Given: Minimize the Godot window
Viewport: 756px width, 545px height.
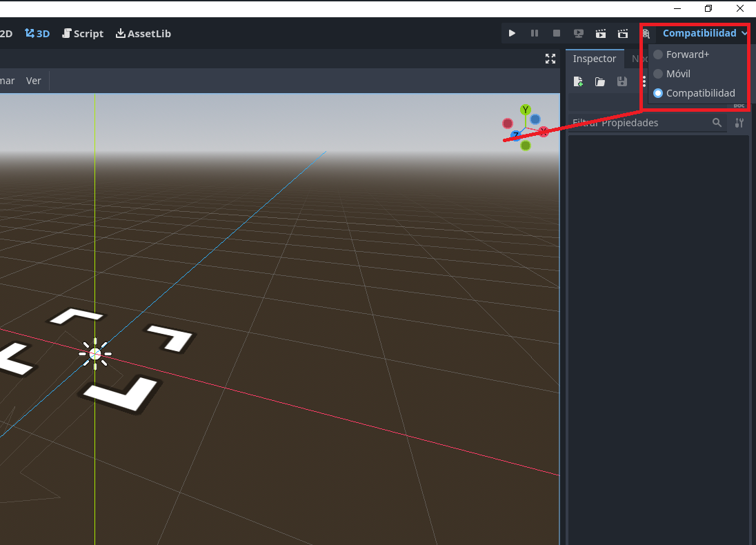Looking at the screenshot, I should point(677,8).
